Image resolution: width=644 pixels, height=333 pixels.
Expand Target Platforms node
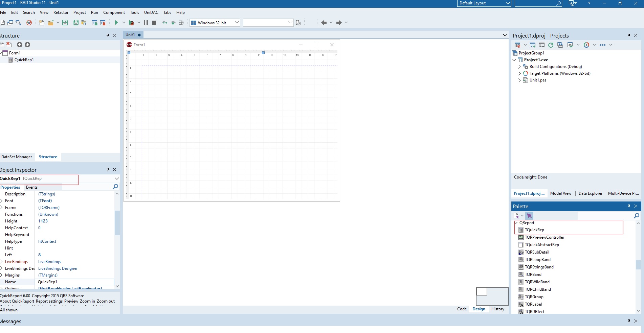click(x=519, y=73)
